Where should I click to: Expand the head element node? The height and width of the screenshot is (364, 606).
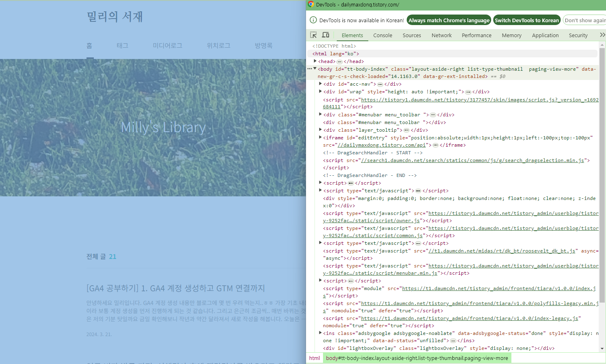pos(315,61)
